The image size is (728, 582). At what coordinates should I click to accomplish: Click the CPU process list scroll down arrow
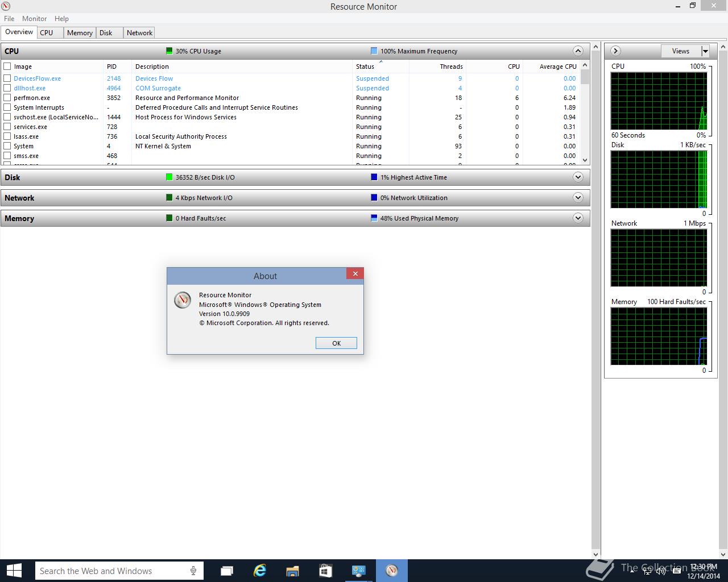585,160
